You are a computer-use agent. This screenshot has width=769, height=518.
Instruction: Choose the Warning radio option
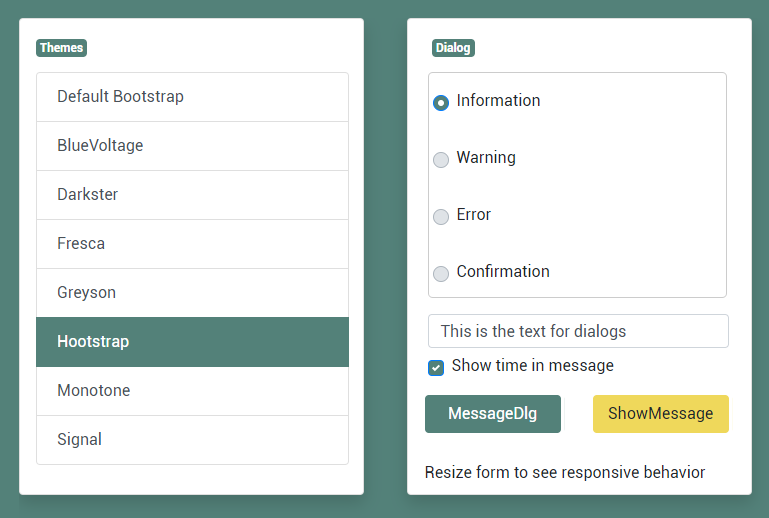(x=441, y=159)
